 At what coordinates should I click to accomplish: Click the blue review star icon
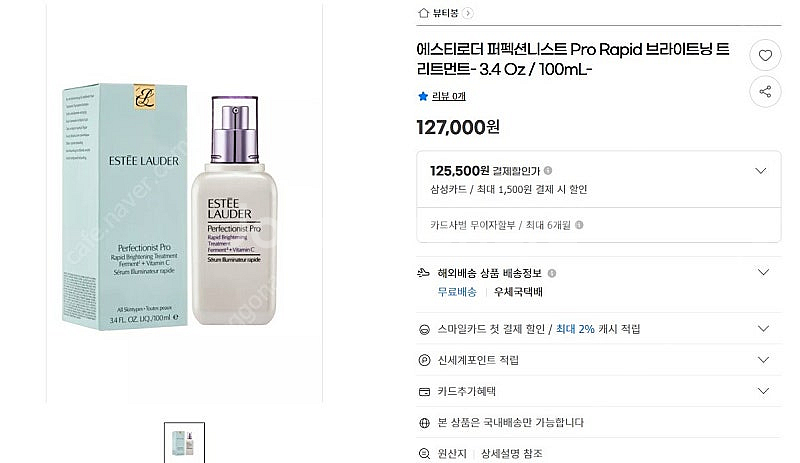click(423, 96)
